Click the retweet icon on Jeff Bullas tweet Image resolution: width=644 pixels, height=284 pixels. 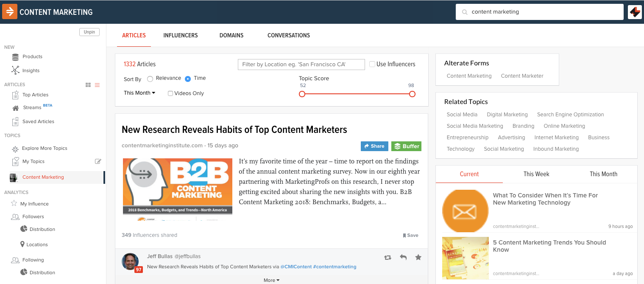point(388,257)
